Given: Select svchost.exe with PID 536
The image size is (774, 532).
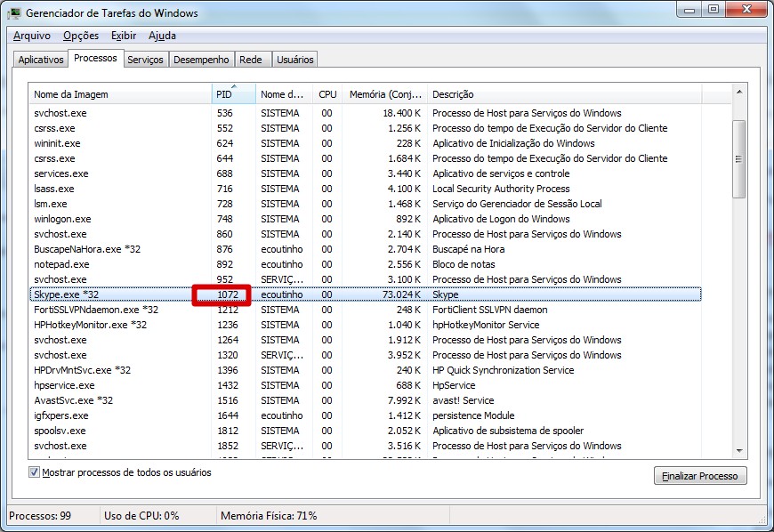Looking at the screenshot, I should tap(366, 113).
